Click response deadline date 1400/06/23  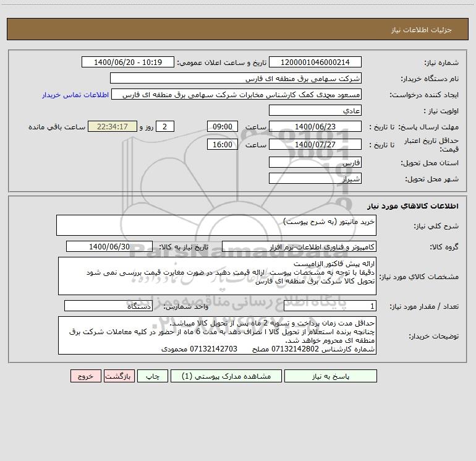315,126
